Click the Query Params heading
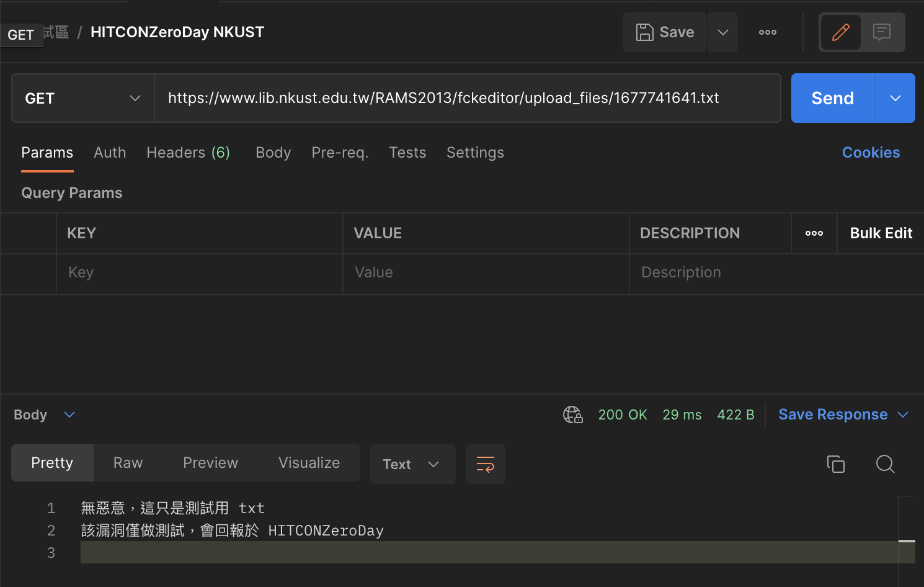This screenshot has width=924, height=587. [72, 193]
